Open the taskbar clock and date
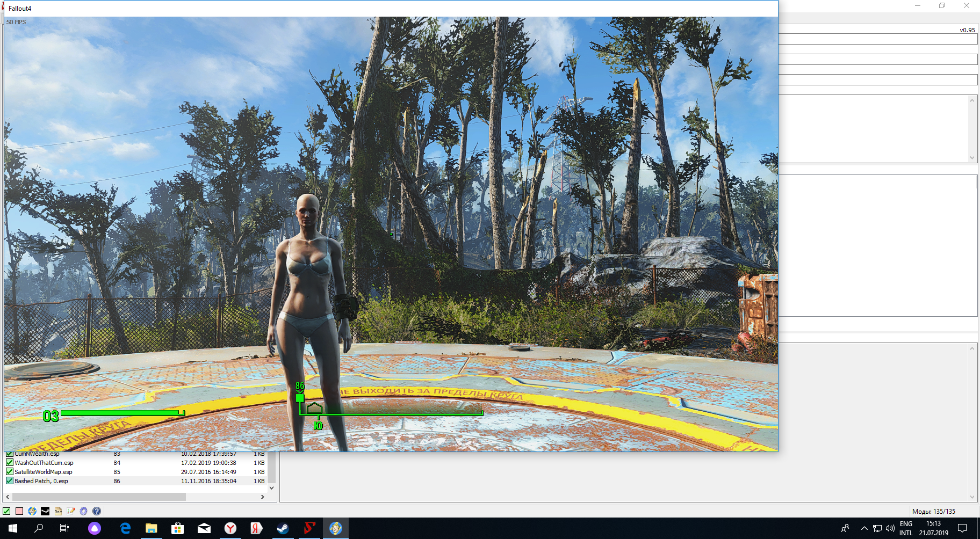The width and height of the screenshot is (980, 539). (x=933, y=528)
